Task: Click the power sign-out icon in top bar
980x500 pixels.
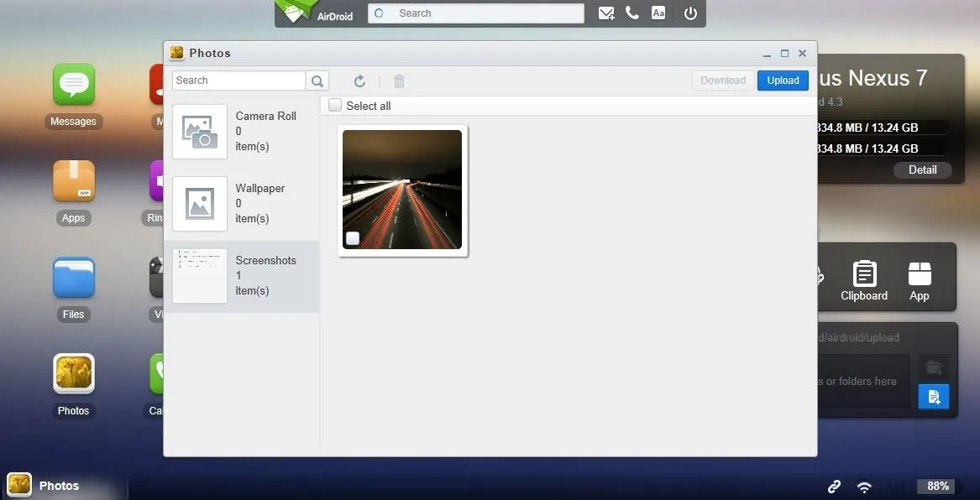Action: click(690, 13)
